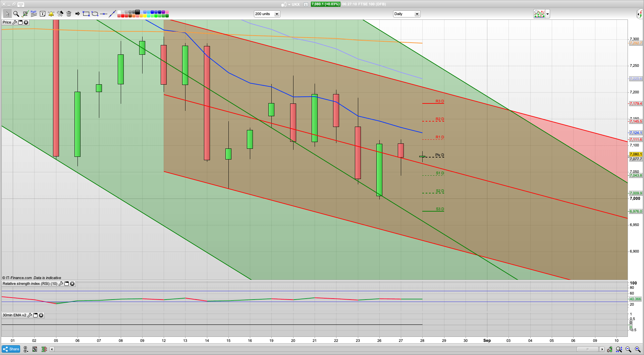This screenshot has height=355, width=644.
Task: Open the link-charts chain icon
Action: [26, 349]
